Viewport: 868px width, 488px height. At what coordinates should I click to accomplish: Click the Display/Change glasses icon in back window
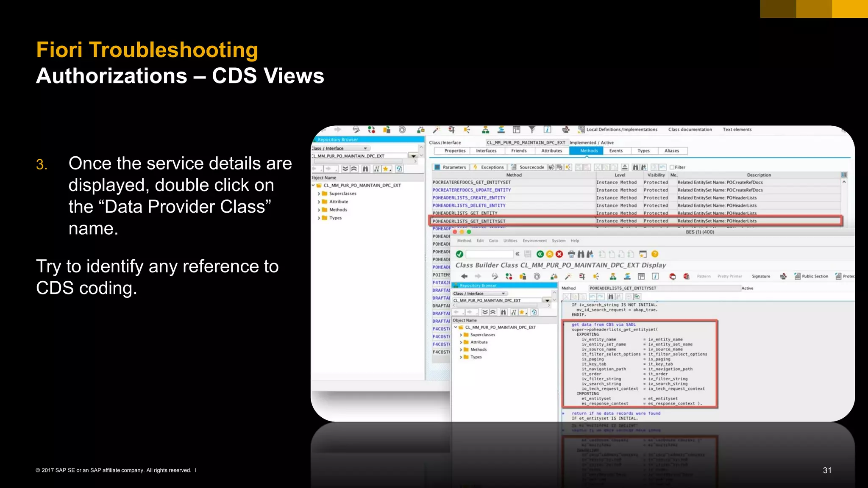[356, 130]
